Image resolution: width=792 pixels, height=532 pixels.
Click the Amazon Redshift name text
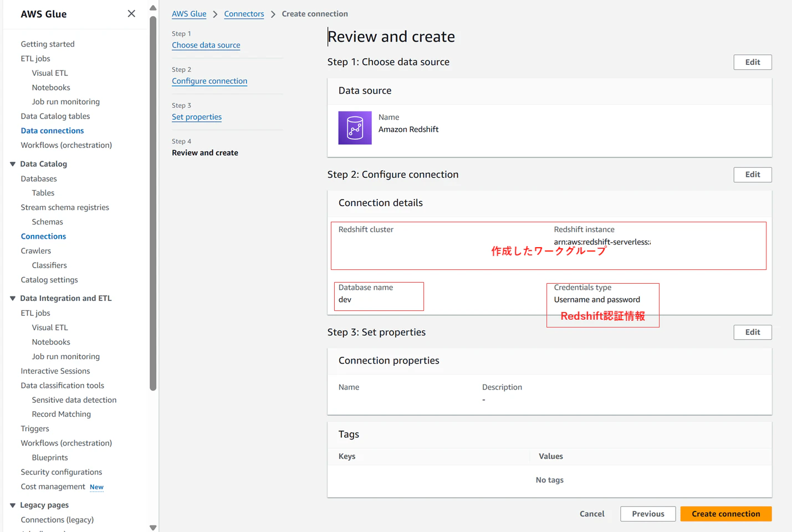click(x=408, y=129)
